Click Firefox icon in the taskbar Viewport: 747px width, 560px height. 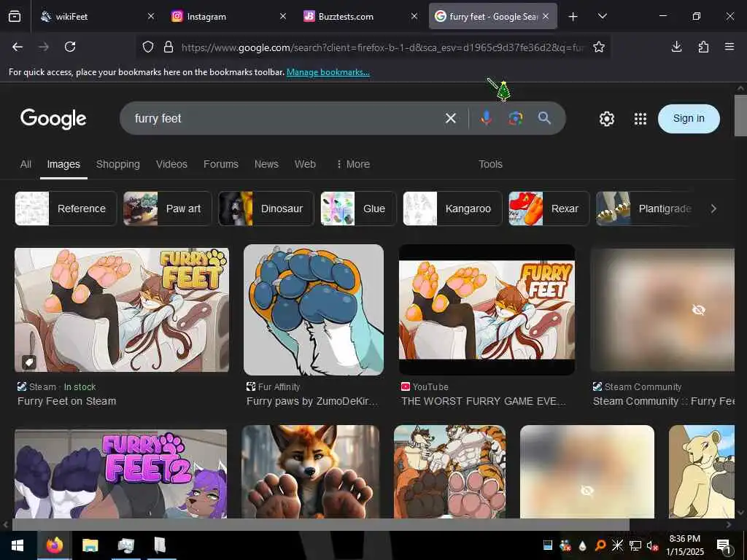point(54,545)
